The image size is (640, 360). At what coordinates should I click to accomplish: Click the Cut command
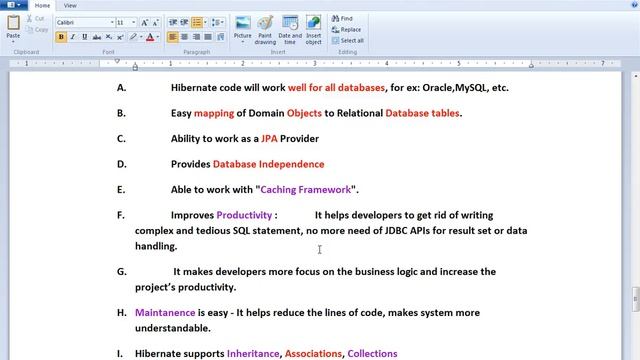pos(36,18)
